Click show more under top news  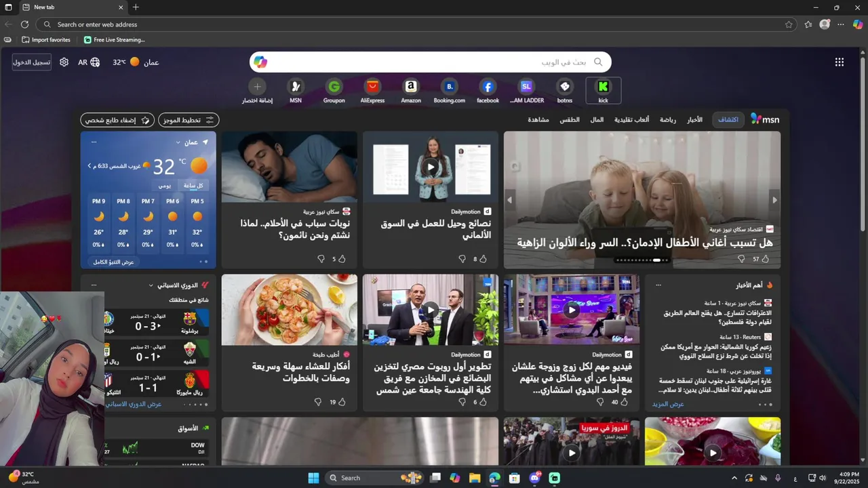click(668, 404)
